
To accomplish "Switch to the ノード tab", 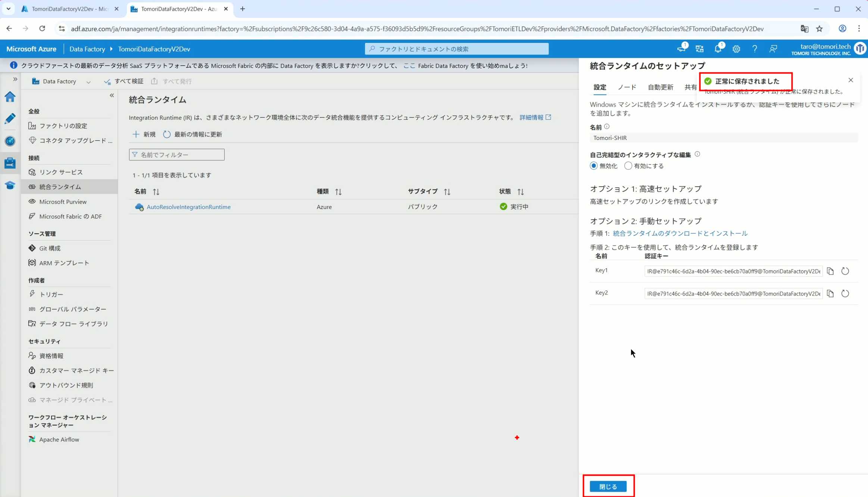I will pos(627,87).
